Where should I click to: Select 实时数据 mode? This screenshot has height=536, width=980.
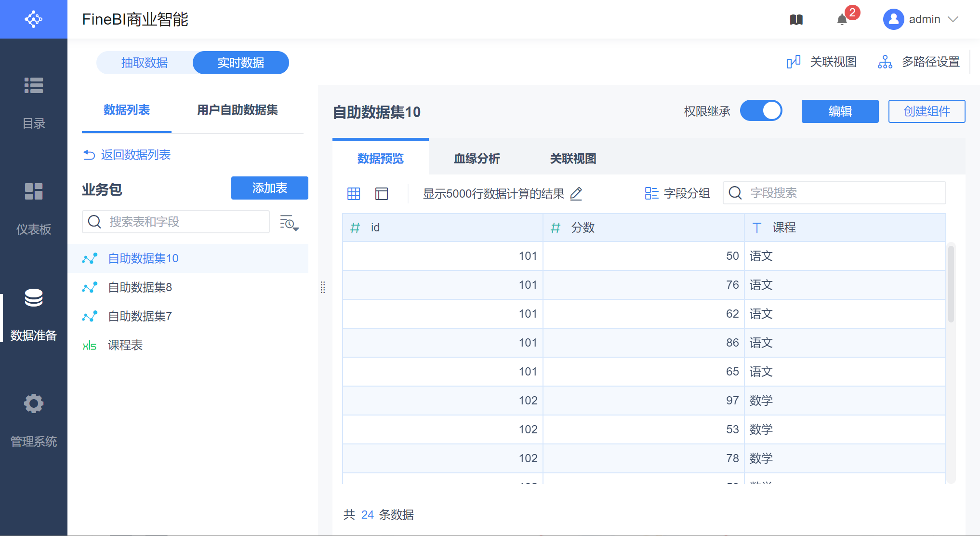[x=241, y=63]
